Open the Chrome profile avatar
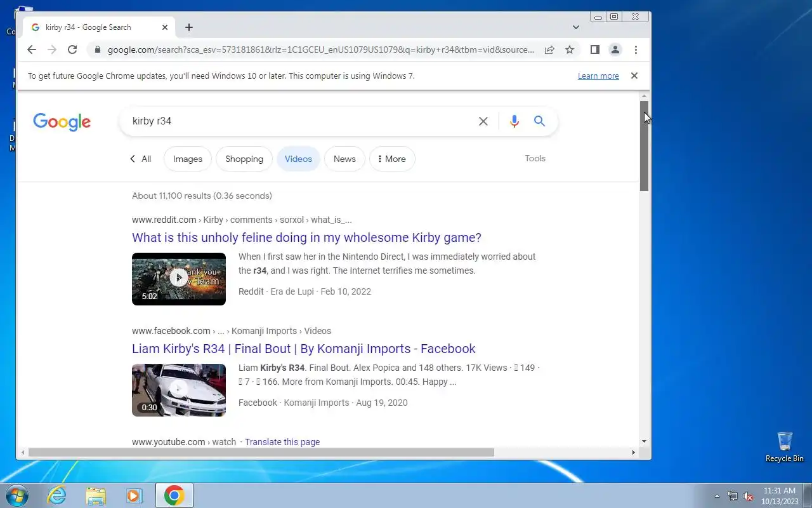This screenshot has width=812, height=508. coord(615,50)
